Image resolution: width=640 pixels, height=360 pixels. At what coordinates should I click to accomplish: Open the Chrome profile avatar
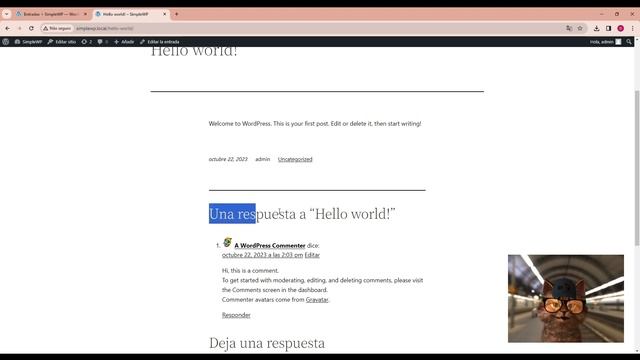pyautogui.click(x=620, y=28)
